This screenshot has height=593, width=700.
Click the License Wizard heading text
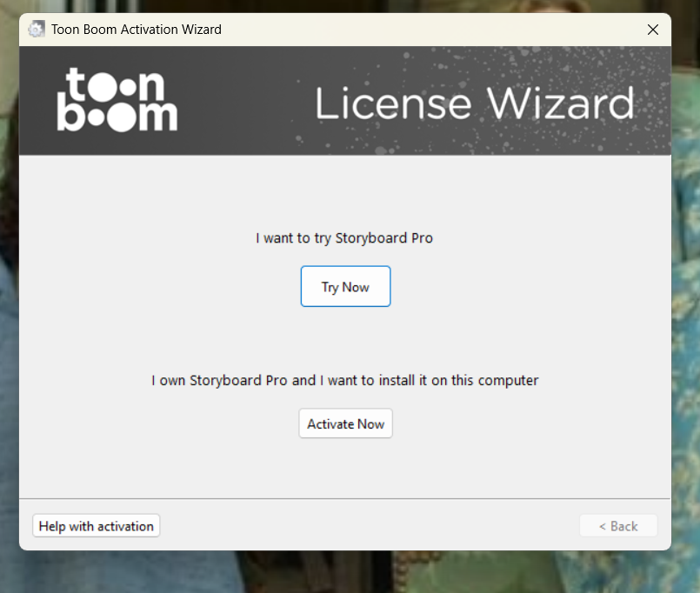tap(475, 103)
